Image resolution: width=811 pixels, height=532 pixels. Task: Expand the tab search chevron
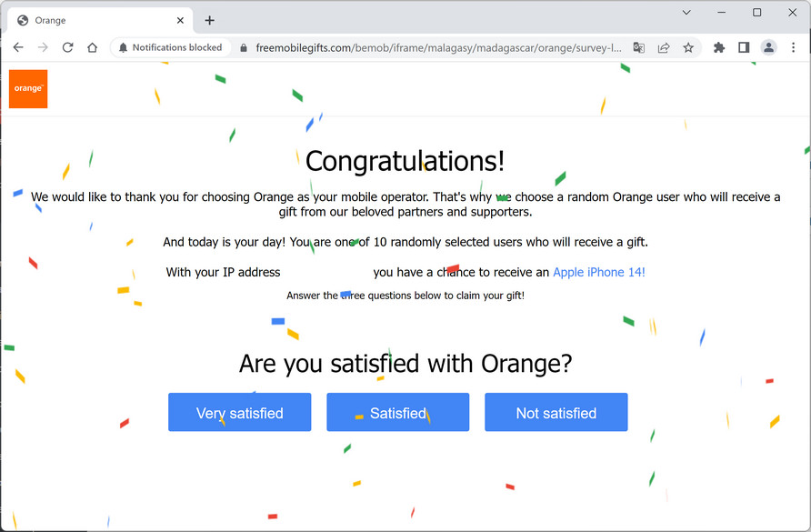687,13
